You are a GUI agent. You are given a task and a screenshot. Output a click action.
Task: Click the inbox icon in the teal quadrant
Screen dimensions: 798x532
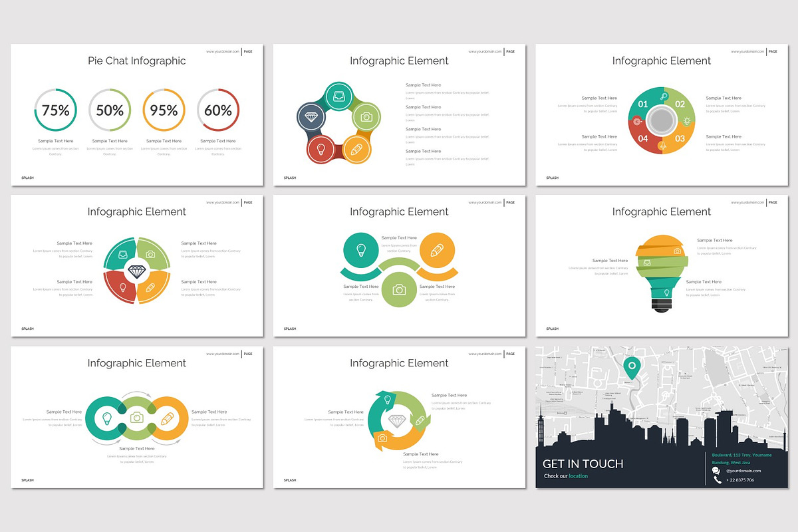123,254
